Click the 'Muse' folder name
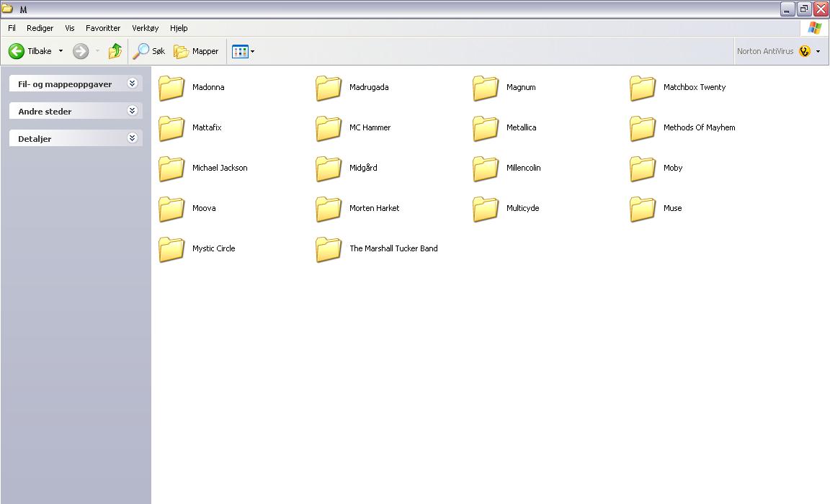The image size is (830, 504). point(672,208)
